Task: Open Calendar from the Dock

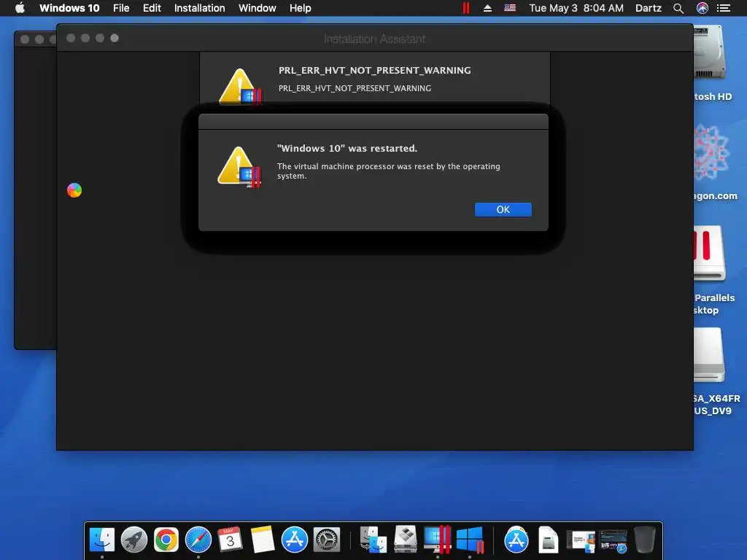Action: (230, 540)
